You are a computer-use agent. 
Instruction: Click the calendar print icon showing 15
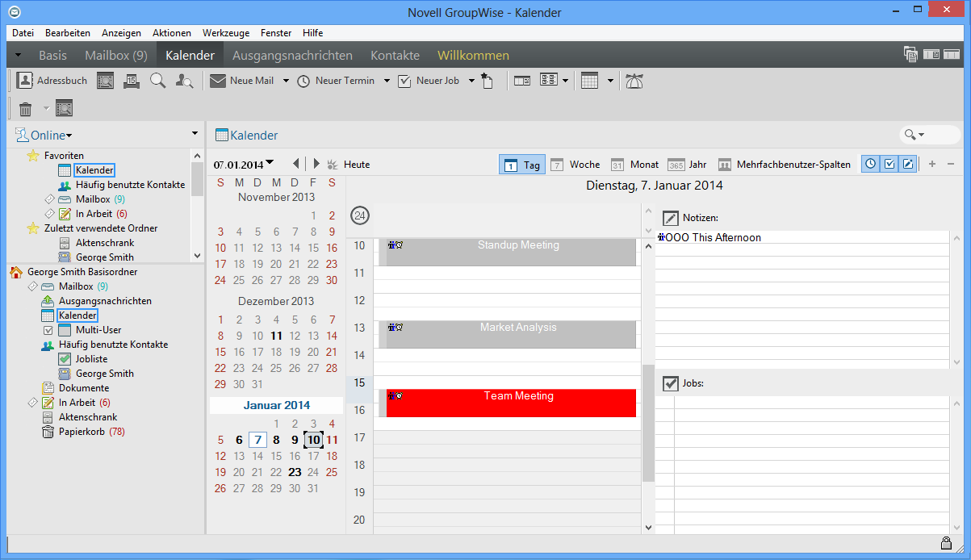(x=132, y=81)
